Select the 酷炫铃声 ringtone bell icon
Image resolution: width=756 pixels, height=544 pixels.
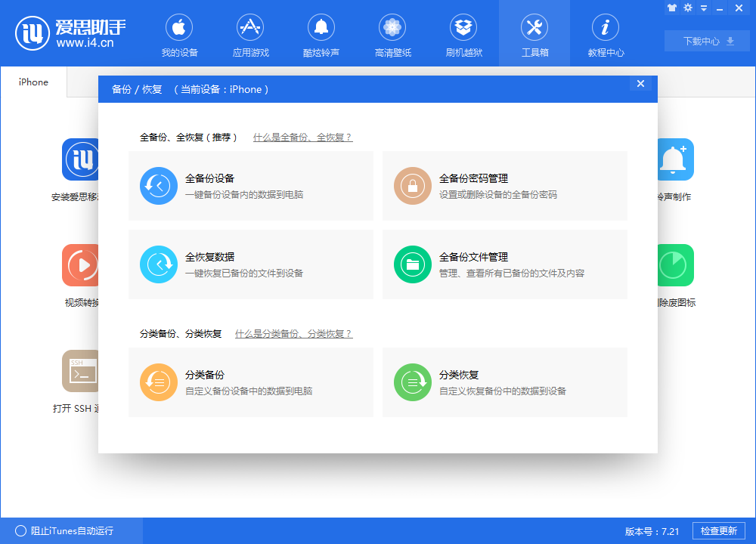click(321, 34)
